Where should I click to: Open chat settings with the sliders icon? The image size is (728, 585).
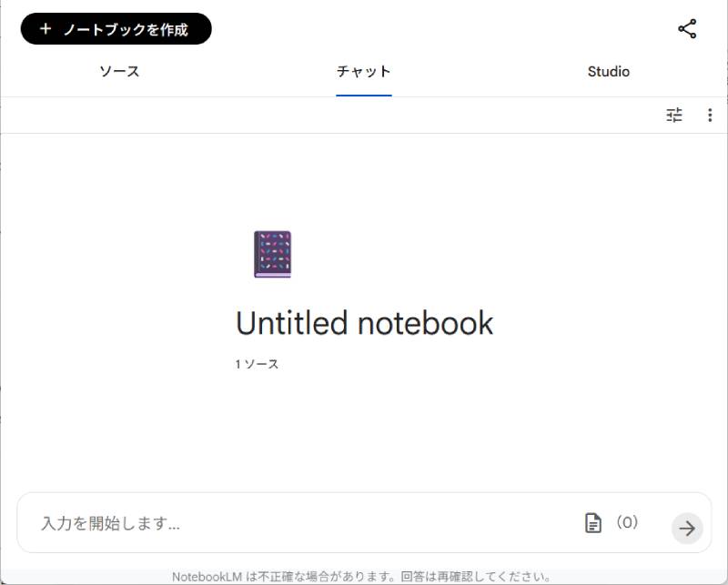673,116
